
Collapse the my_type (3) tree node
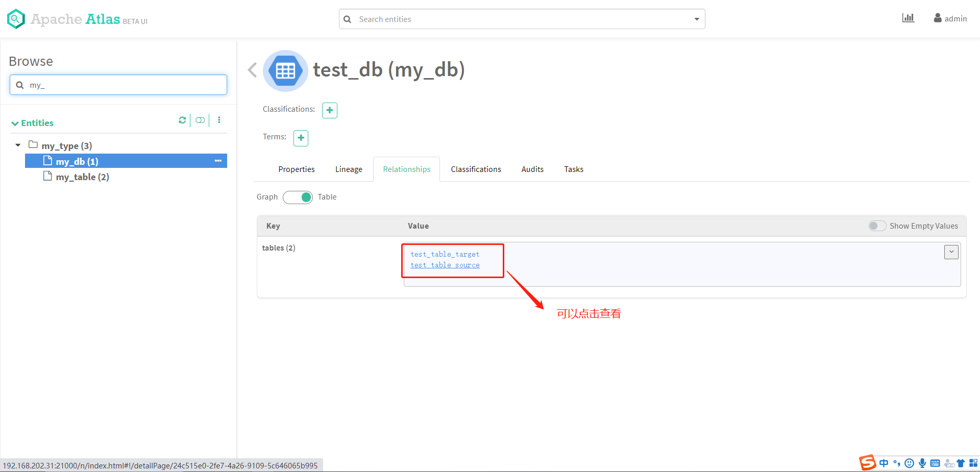pos(18,145)
